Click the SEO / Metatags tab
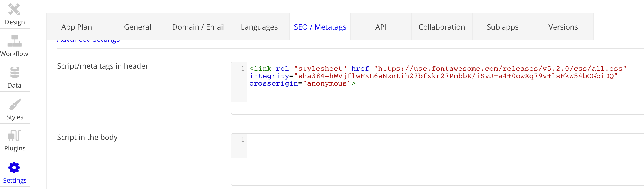The width and height of the screenshot is (644, 189). (320, 27)
